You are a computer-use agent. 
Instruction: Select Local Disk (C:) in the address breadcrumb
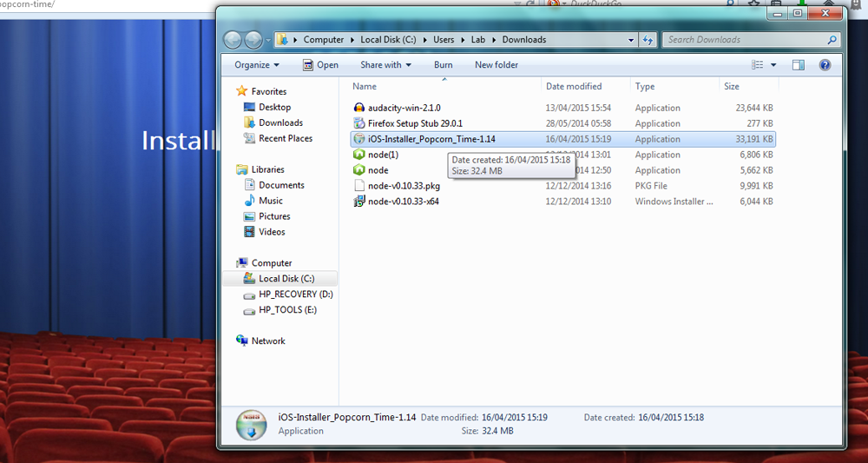click(388, 40)
